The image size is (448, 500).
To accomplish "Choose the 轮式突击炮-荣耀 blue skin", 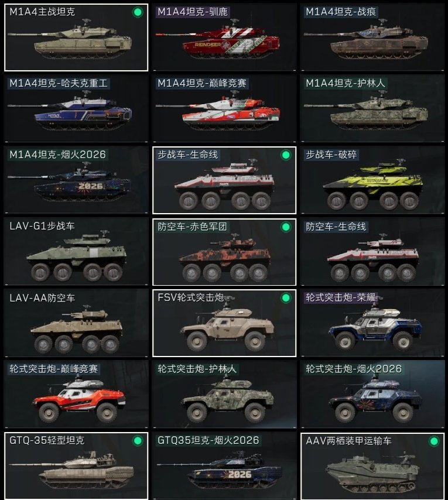I will 372,323.
